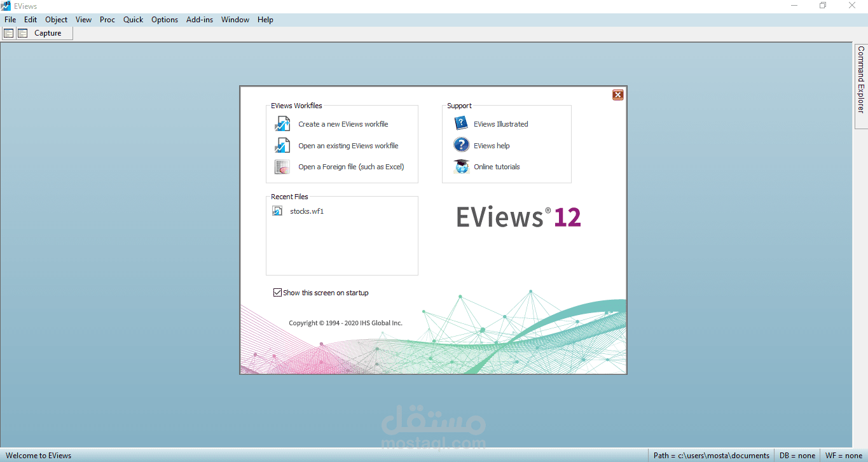Click Create a new EViews workfile link
Image resolution: width=868 pixels, height=462 pixels.
point(343,124)
